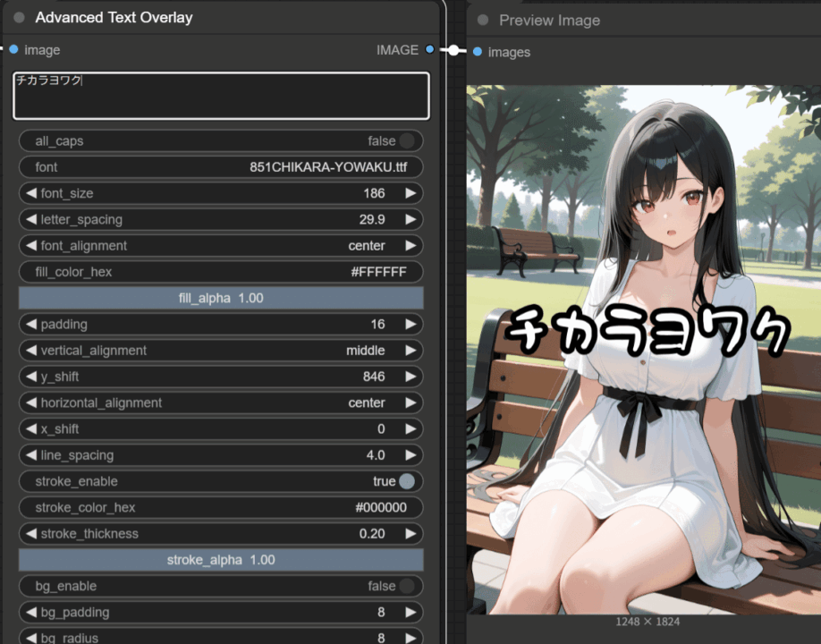Increase line_spacing with right arrow
Viewport: 821px width, 644px height.
point(411,455)
